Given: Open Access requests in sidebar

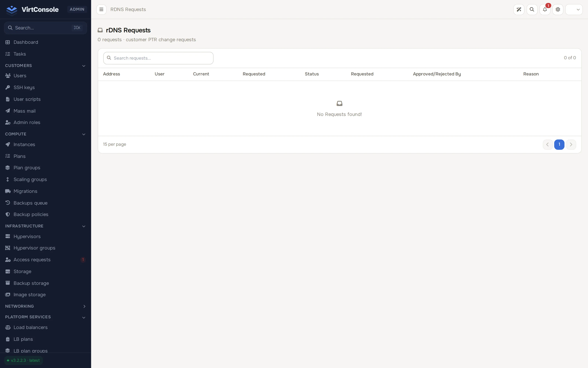Looking at the screenshot, I should (45, 260).
